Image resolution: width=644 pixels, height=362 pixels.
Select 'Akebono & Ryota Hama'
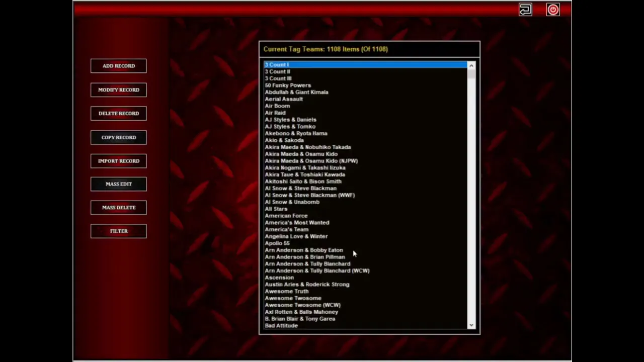tap(366, 133)
